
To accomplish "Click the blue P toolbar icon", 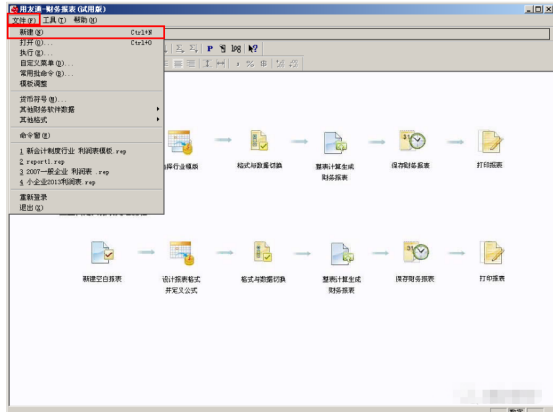I will pos(210,48).
